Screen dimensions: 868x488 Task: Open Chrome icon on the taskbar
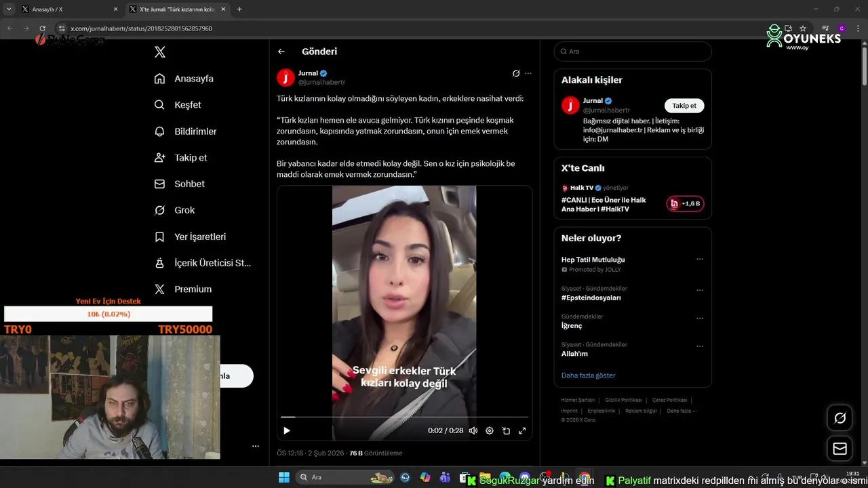click(585, 477)
